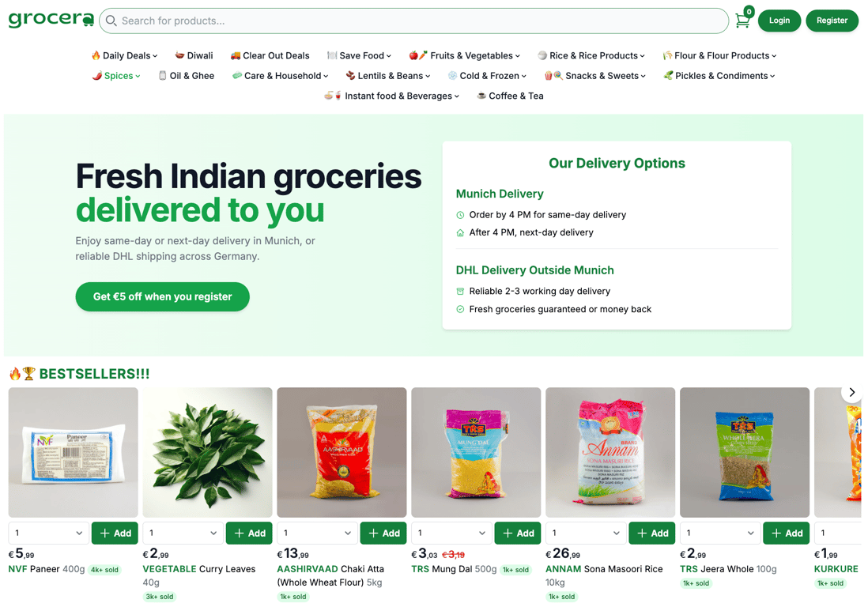Screen dimensions: 868x607
Task: Open quantity dropdown for NVF Paneer
Action: coord(48,533)
